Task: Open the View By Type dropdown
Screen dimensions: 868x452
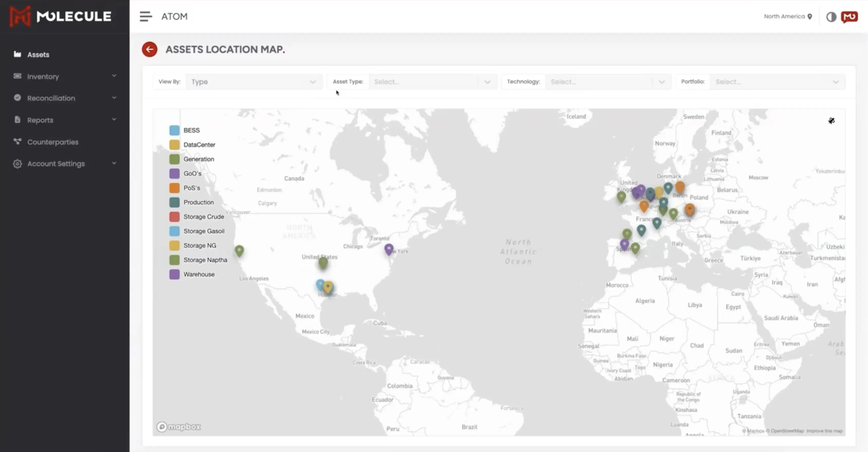Action: 254,82
